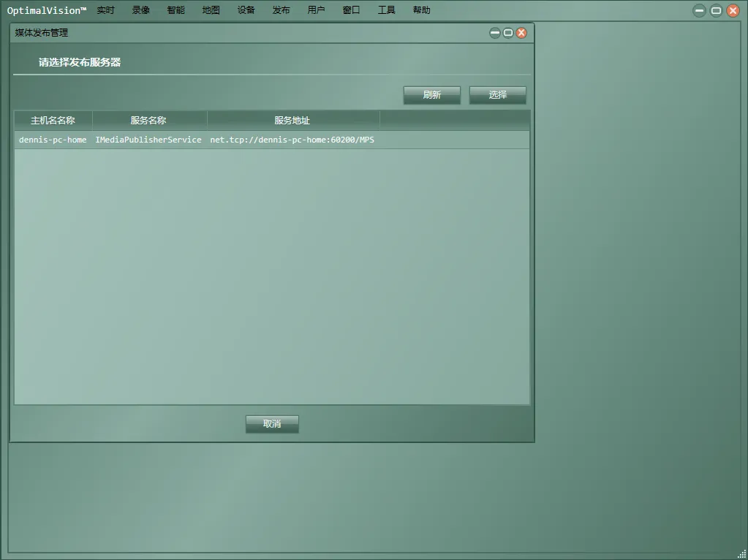Maximize the 媒体发布管理 dialog
Image resolution: width=748 pixels, height=560 pixels.
click(x=508, y=33)
